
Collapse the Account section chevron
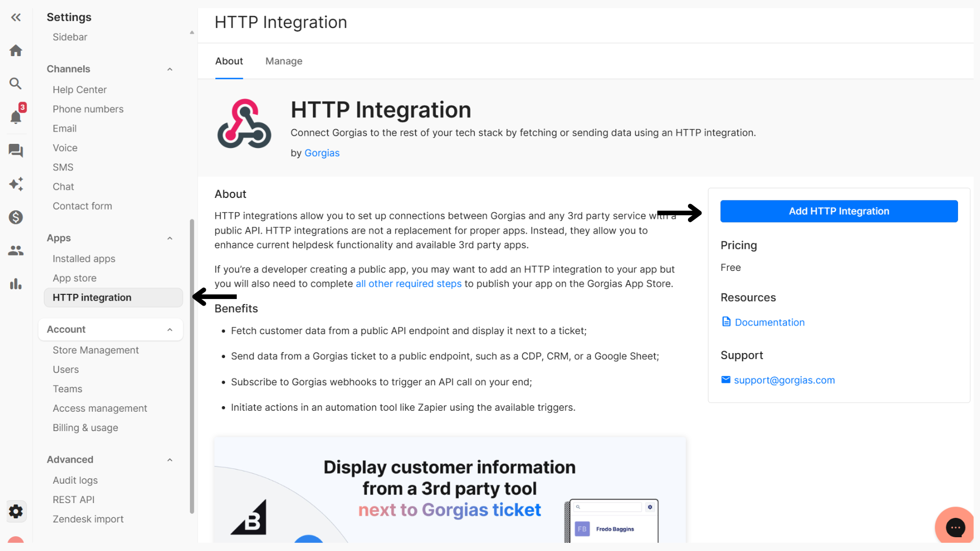(x=170, y=330)
